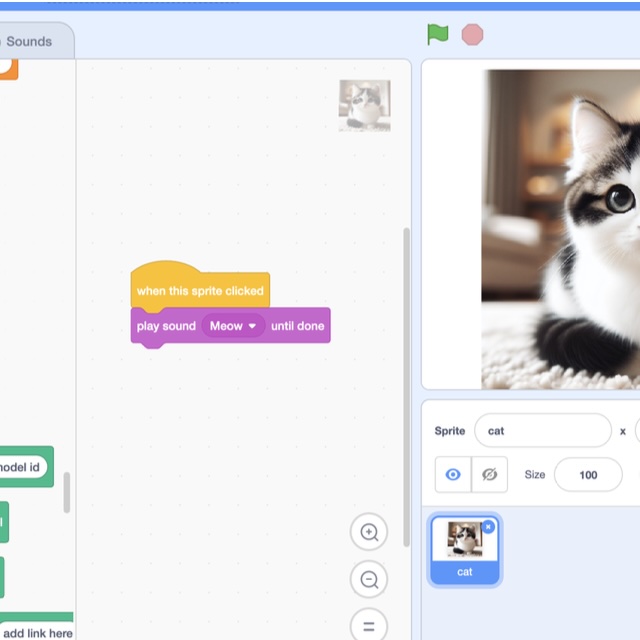Delete the cat sprite with the x badge
Image resolution: width=640 pixels, height=640 pixels.
point(488,527)
